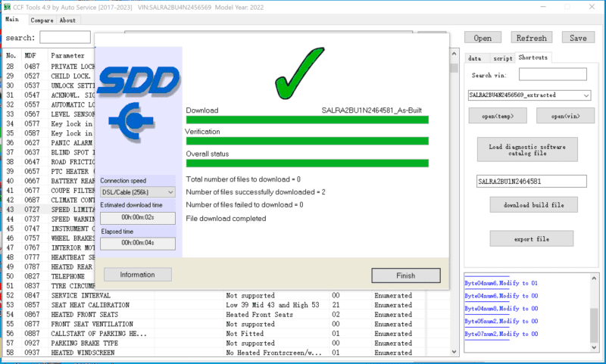606x364 pixels.
Task: Click the Search vin input field
Action: [x=552, y=75]
